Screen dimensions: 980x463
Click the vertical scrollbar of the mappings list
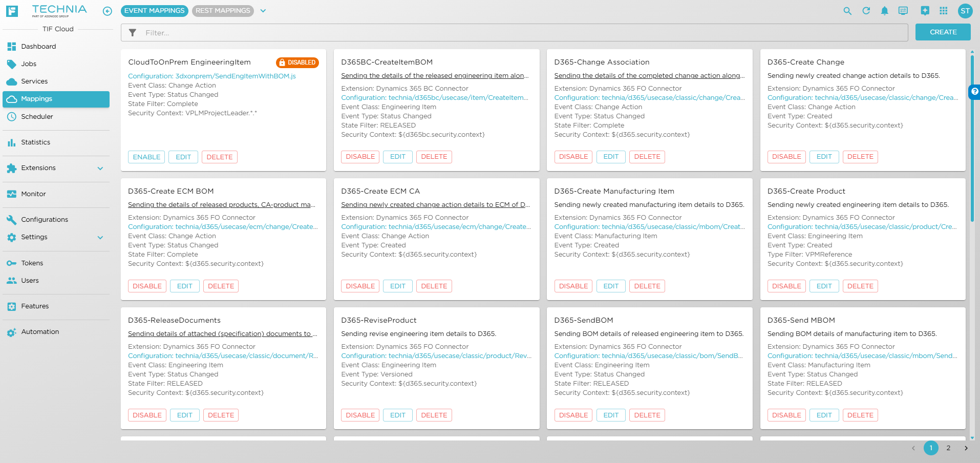(972, 138)
